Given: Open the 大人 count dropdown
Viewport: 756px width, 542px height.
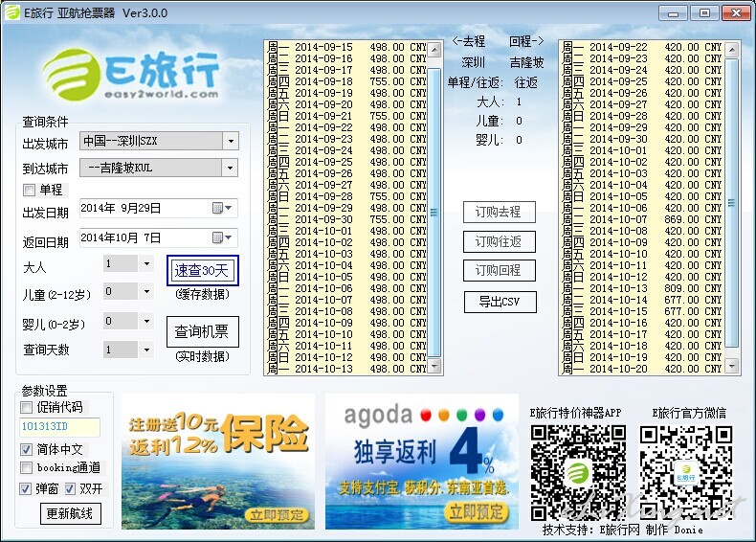Looking at the screenshot, I should (x=146, y=263).
